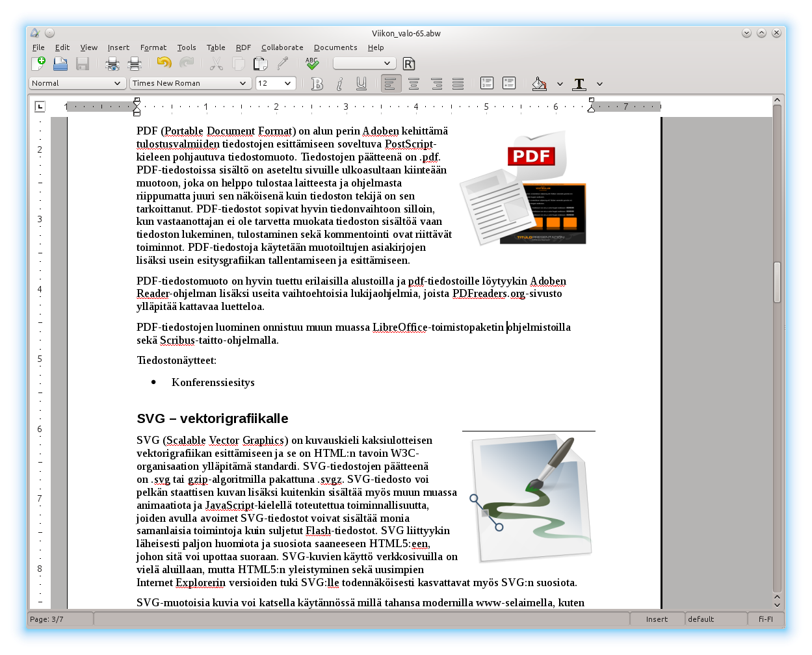Toggle italic formatting
Image resolution: width=812 pixels, height=655 pixels.
(339, 83)
